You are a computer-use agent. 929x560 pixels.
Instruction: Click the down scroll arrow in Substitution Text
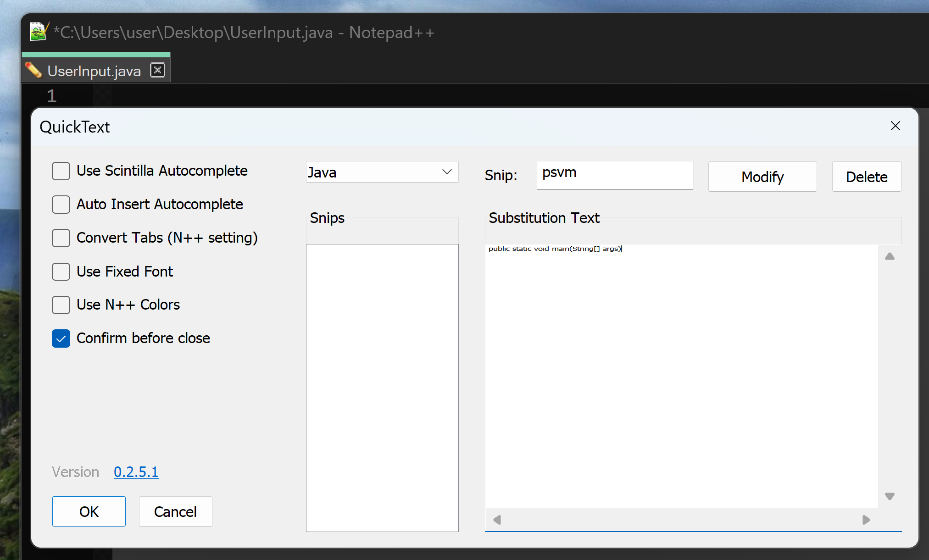(x=889, y=496)
